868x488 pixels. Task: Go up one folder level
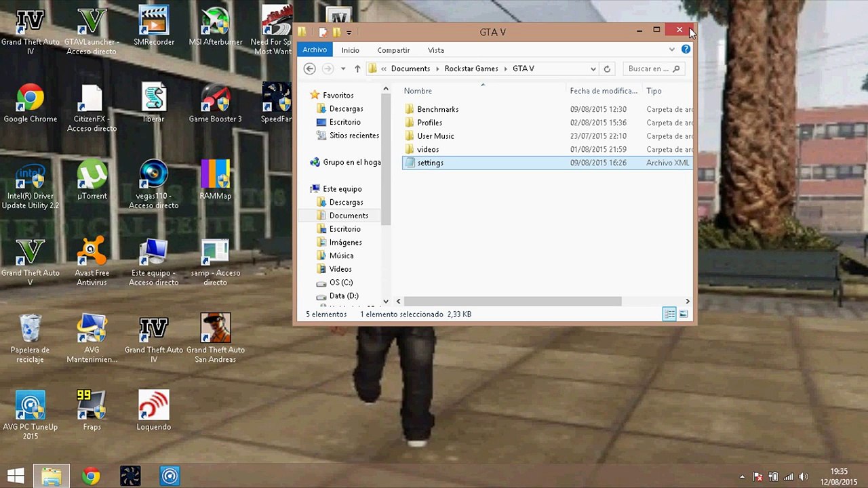(357, 68)
